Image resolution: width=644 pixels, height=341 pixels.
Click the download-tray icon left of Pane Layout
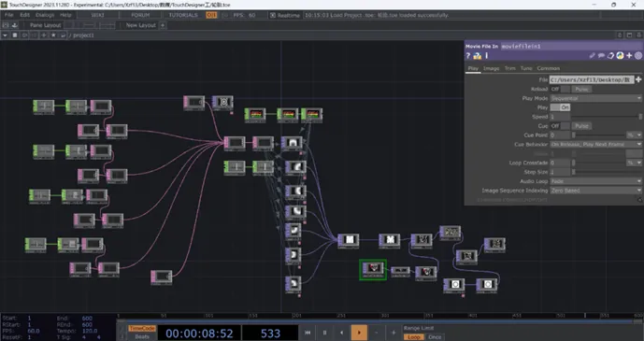(16, 25)
